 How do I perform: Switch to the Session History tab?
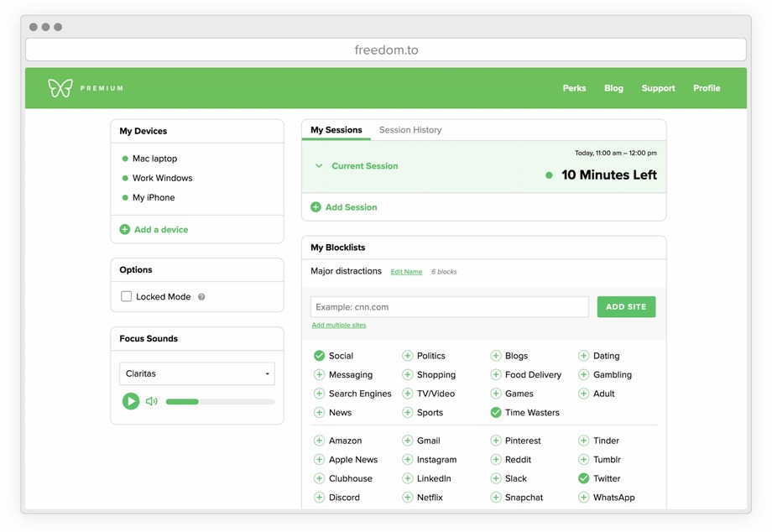pos(409,129)
